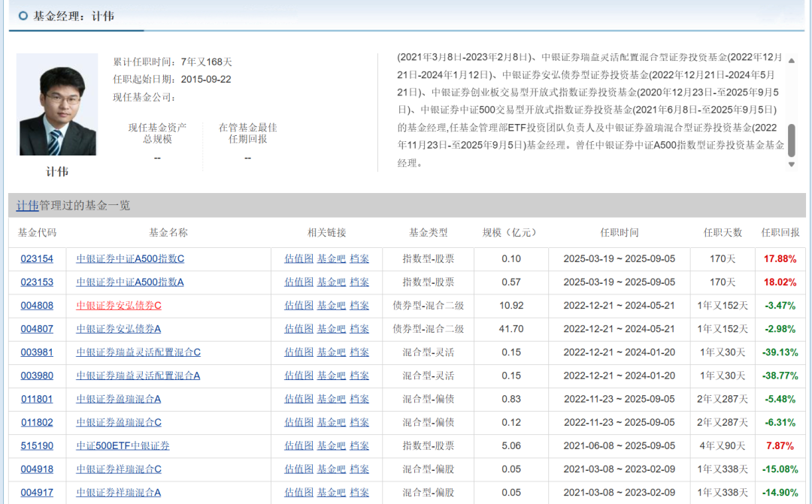Open fund code 023154
Screen dimensions: 812x504
pyautogui.click(x=37, y=258)
